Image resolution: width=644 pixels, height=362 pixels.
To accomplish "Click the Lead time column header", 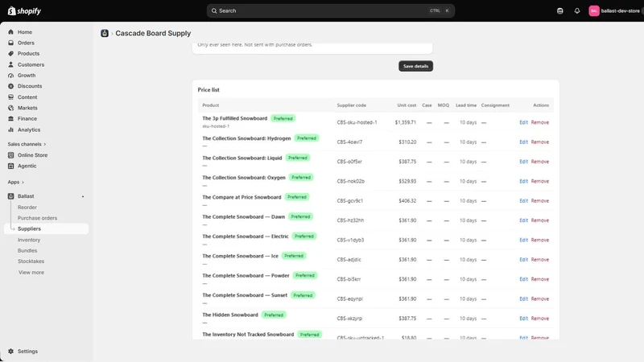I will tap(466, 105).
